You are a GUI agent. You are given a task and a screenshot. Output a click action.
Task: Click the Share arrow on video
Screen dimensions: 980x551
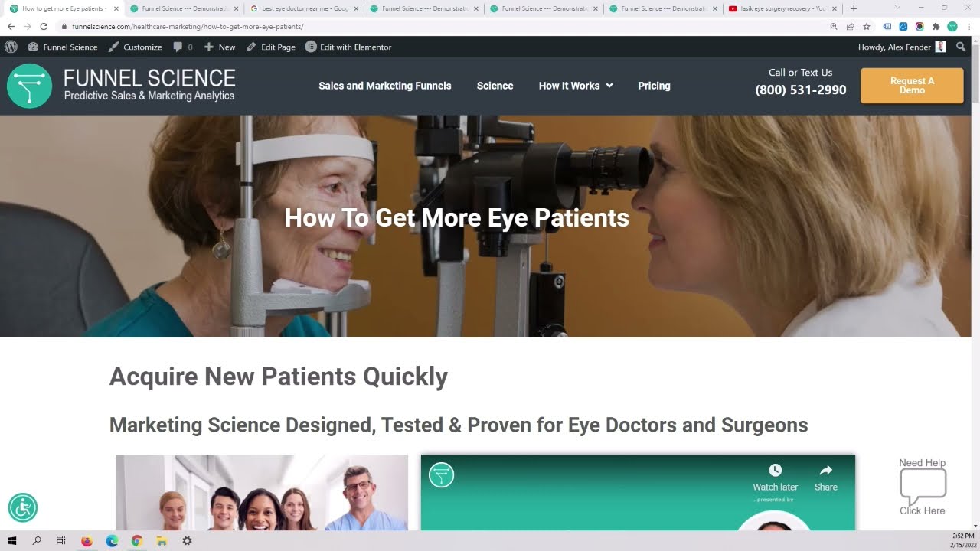pos(825,470)
